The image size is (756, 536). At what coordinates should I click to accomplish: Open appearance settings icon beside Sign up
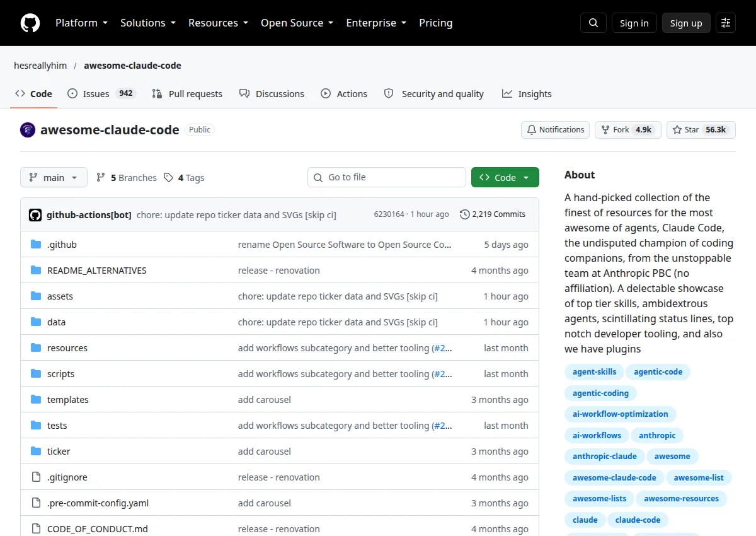pos(726,23)
